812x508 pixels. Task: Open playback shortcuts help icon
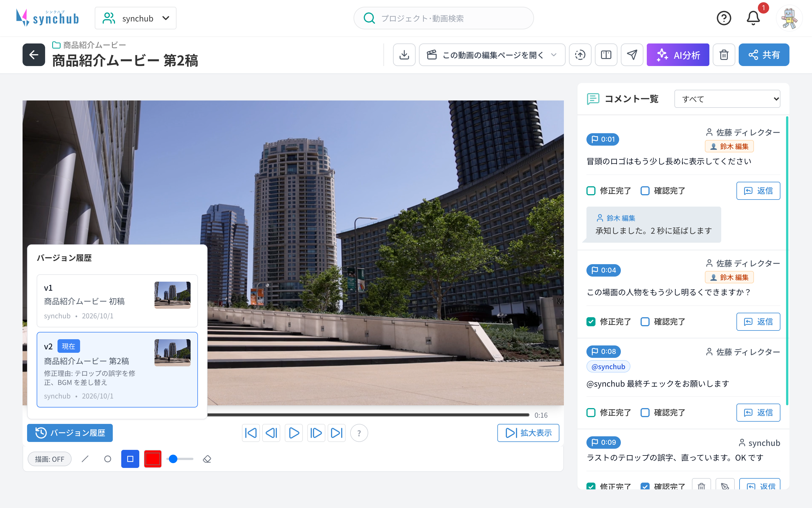[359, 433]
